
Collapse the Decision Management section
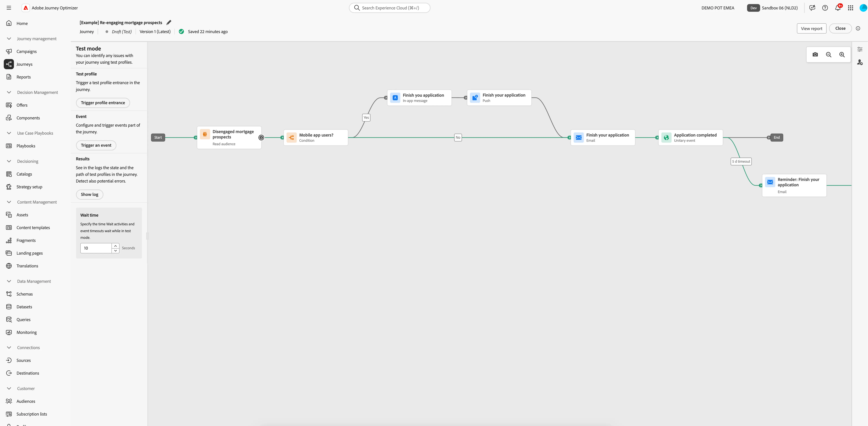[9, 92]
